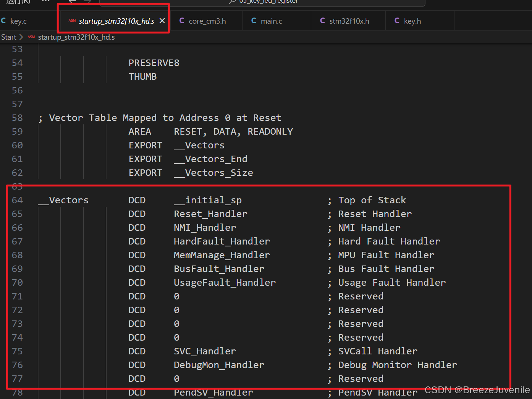Image resolution: width=532 pixels, height=399 pixels.
Task: Click the 'MPU Fault Handler' comment
Action: (x=386, y=255)
